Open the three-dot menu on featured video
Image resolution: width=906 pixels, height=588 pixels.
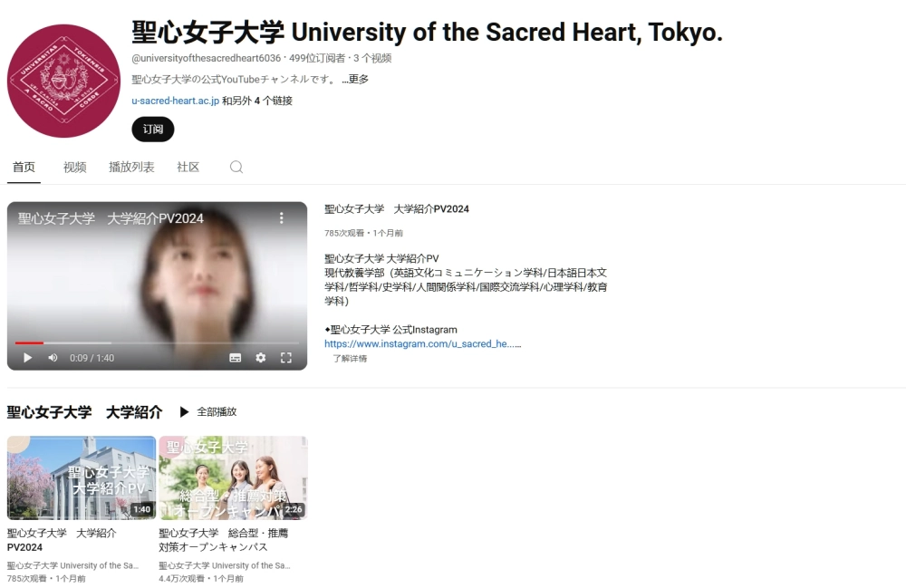tap(282, 217)
